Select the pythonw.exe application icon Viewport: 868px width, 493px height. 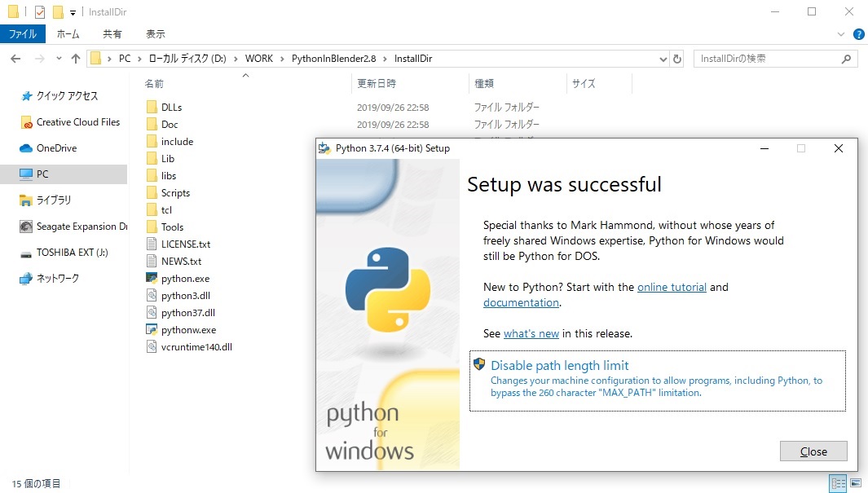tap(152, 330)
